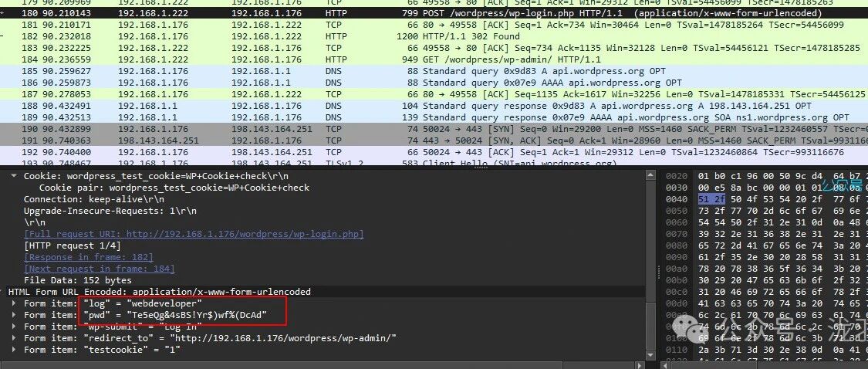
Task: Click details pane horizontal scrollbar right arrow
Action: (640, 365)
